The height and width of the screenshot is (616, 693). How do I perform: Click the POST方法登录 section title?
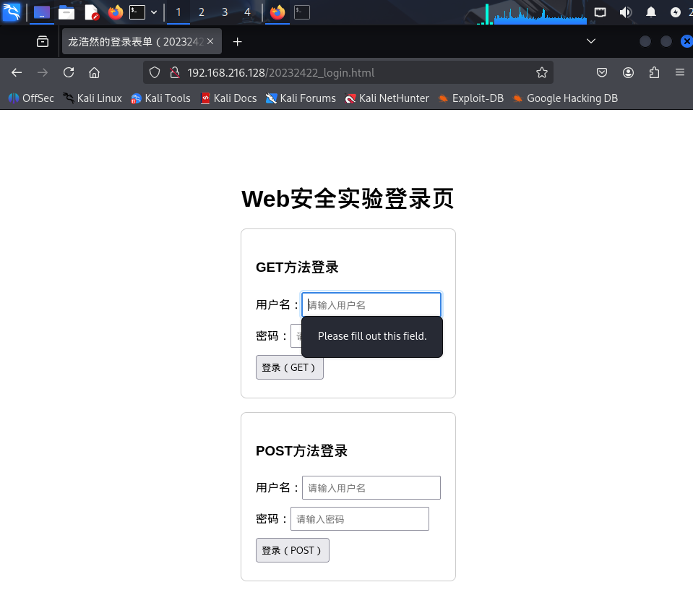click(302, 450)
